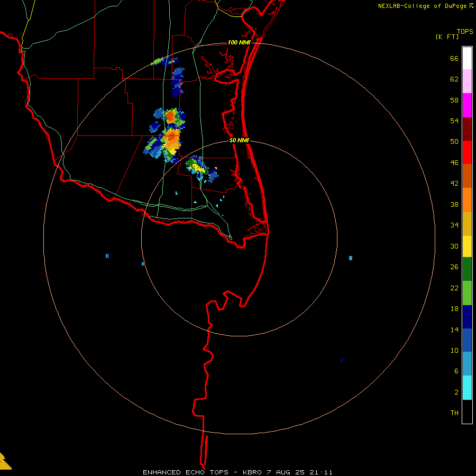
Task: Click the 66 legend value
Action: pyautogui.click(x=454, y=58)
